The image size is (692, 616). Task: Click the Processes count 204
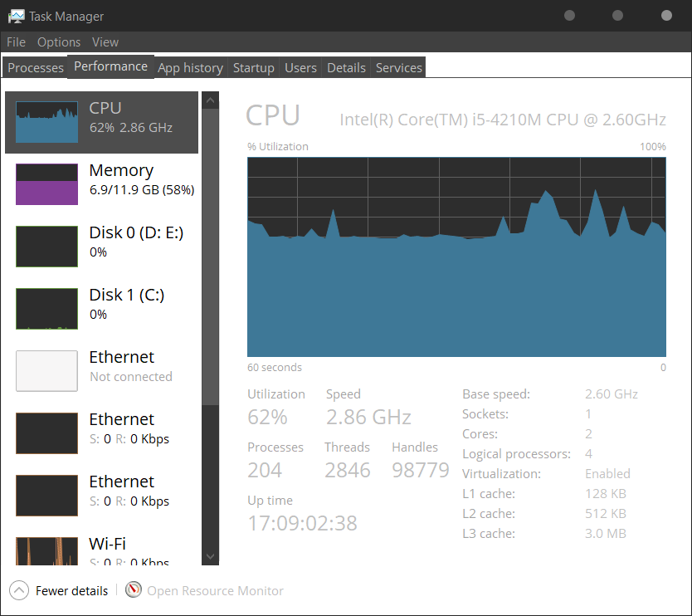tap(265, 470)
